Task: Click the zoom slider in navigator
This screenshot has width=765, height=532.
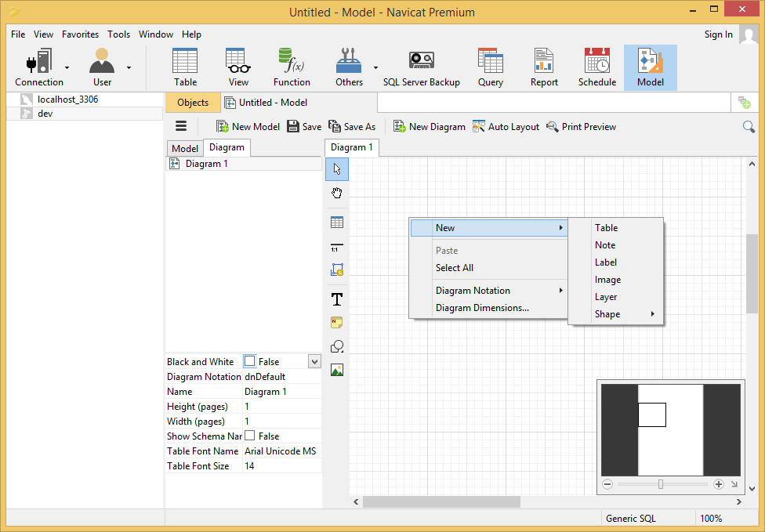Action: click(x=661, y=484)
